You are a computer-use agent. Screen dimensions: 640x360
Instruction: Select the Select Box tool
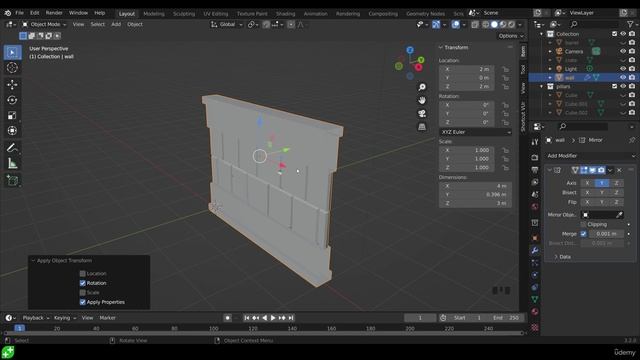pos(12,52)
